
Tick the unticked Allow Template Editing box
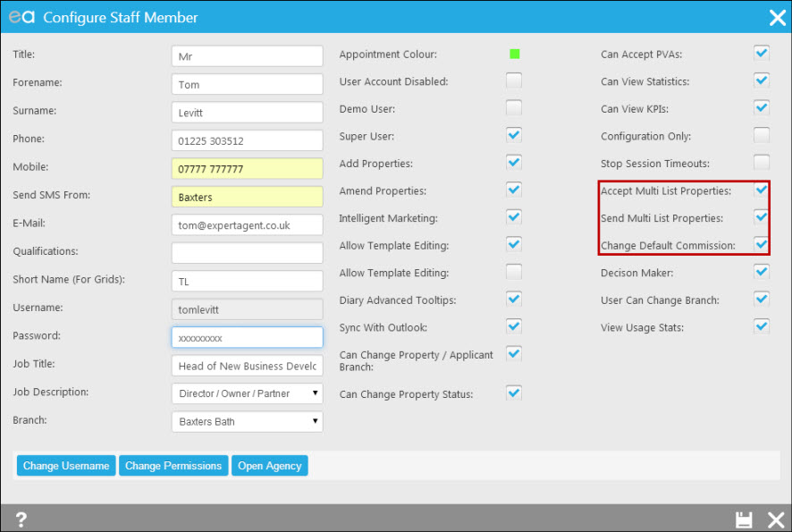coord(514,272)
